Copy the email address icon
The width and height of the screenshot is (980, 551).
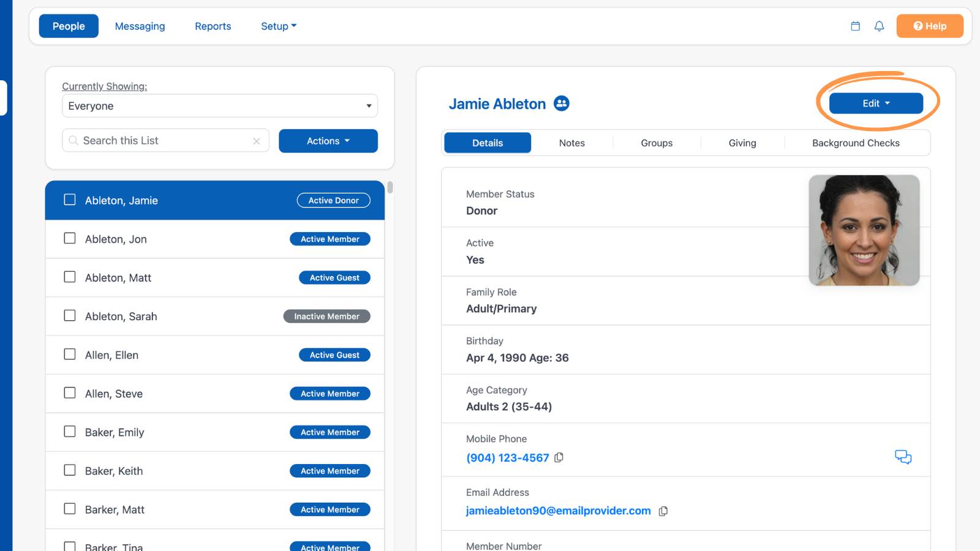[x=663, y=511]
